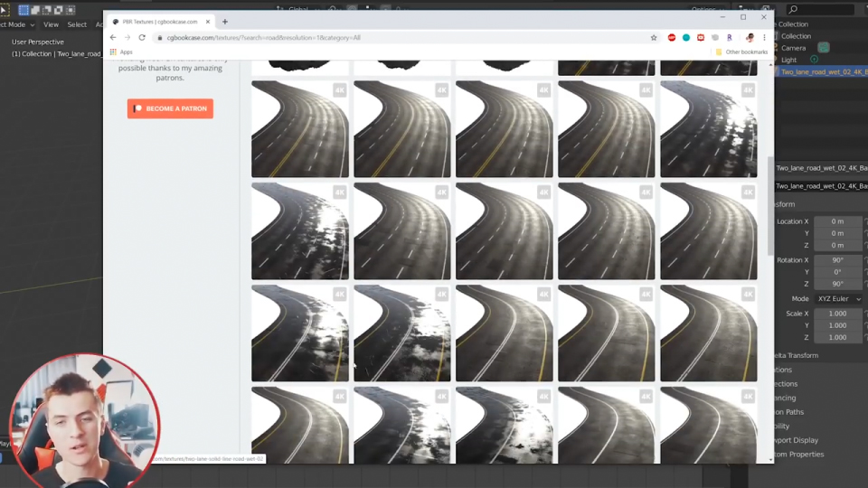Viewport: 868px width, 488px height.
Task: Choose the 'extend selection' mode icon
Action: pyautogui.click(x=35, y=10)
